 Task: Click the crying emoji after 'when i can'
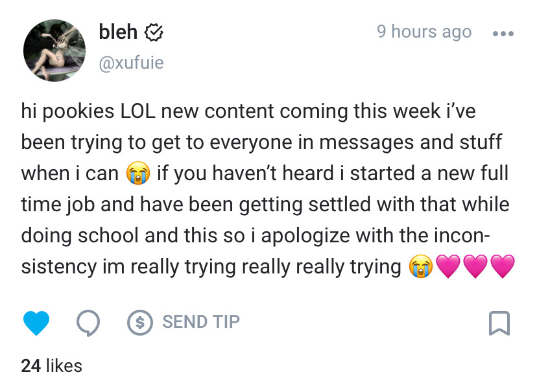(138, 174)
